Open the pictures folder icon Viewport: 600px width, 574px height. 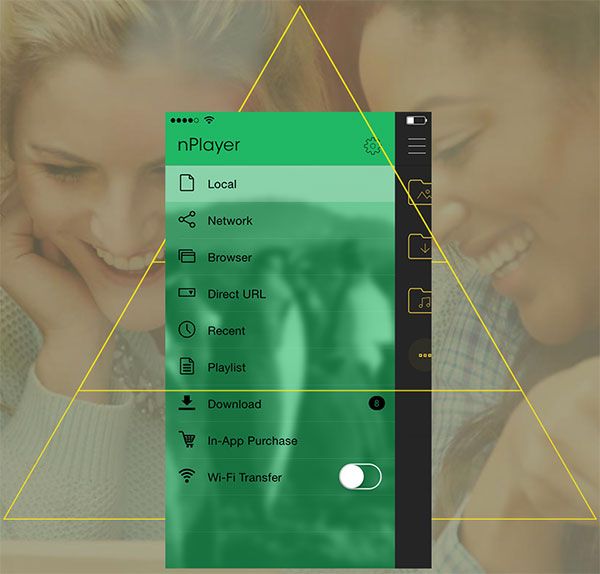420,192
